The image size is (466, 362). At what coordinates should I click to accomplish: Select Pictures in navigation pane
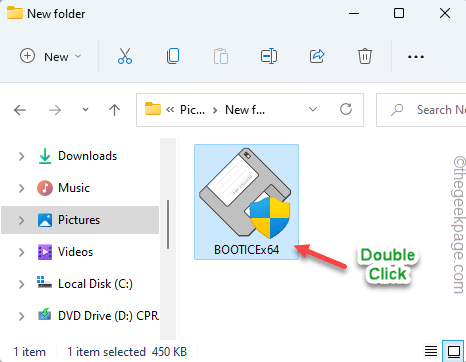click(x=79, y=220)
